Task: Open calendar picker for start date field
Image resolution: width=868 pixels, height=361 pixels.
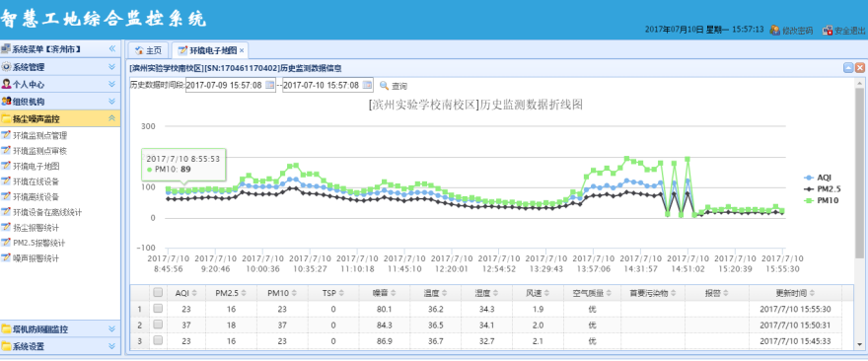Action: (269, 85)
